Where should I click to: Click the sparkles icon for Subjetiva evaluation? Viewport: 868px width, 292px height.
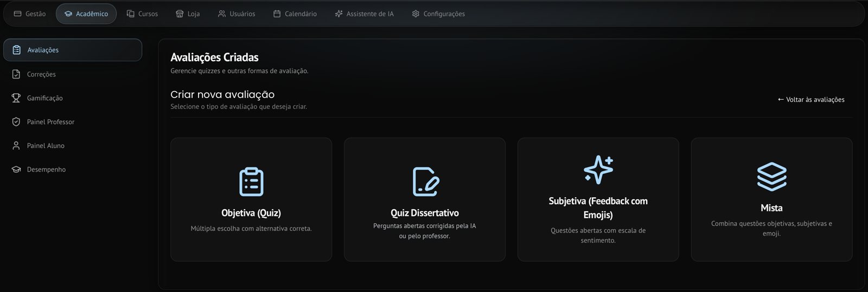(598, 170)
